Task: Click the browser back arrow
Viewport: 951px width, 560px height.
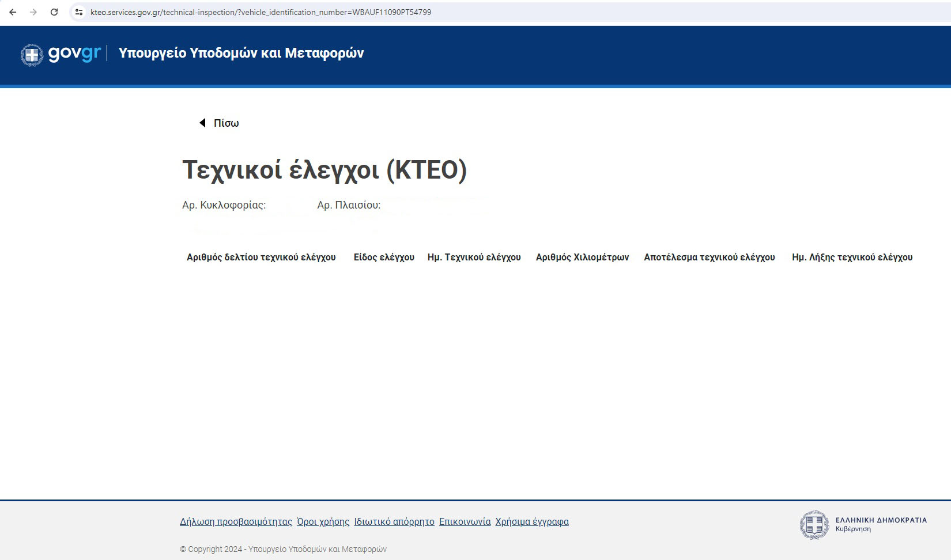Action: tap(13, 12)
